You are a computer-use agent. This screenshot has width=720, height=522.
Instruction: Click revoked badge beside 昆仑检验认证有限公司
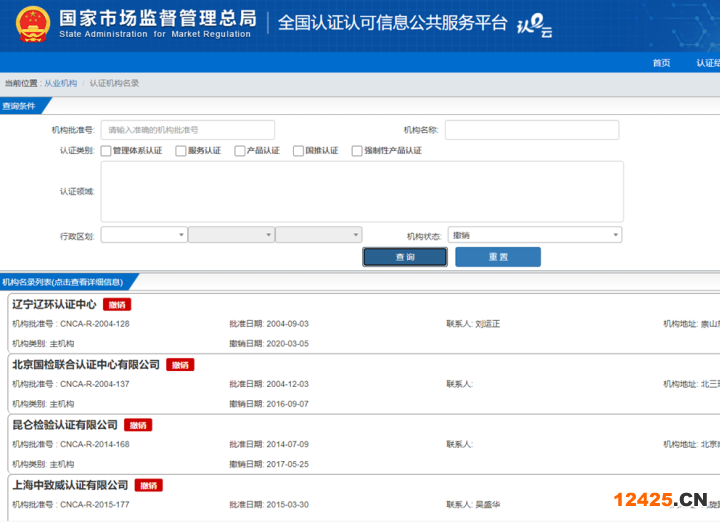(138, 425)
